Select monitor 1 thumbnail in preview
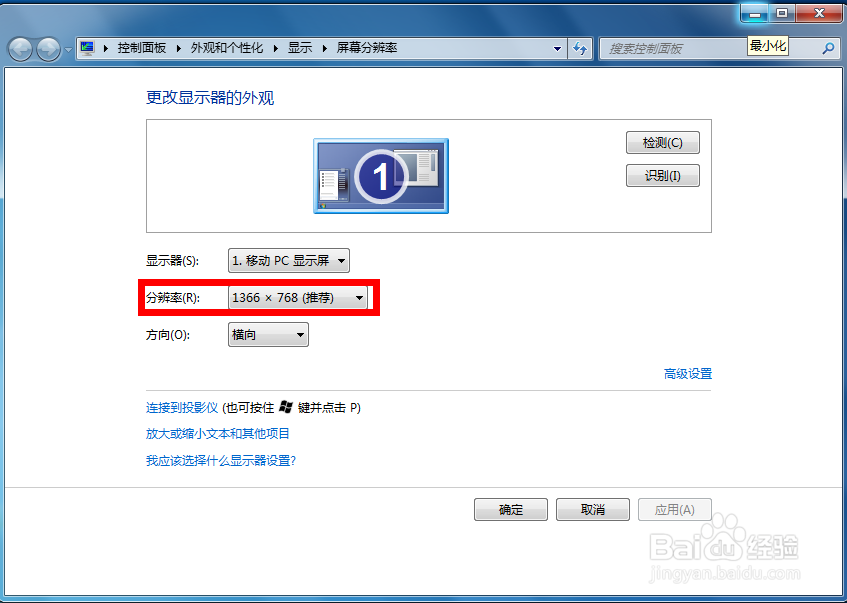847x603 pixels. coord(381,176)
